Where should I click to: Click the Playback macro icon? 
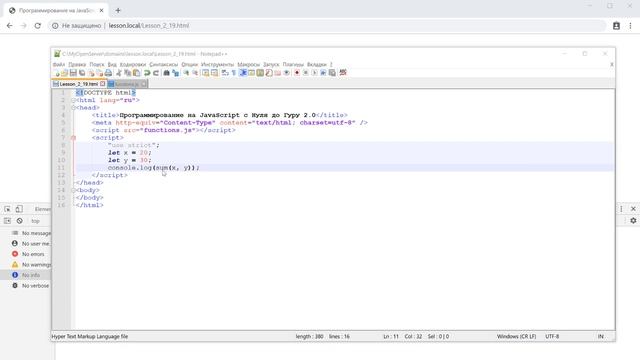click(314, 73)
